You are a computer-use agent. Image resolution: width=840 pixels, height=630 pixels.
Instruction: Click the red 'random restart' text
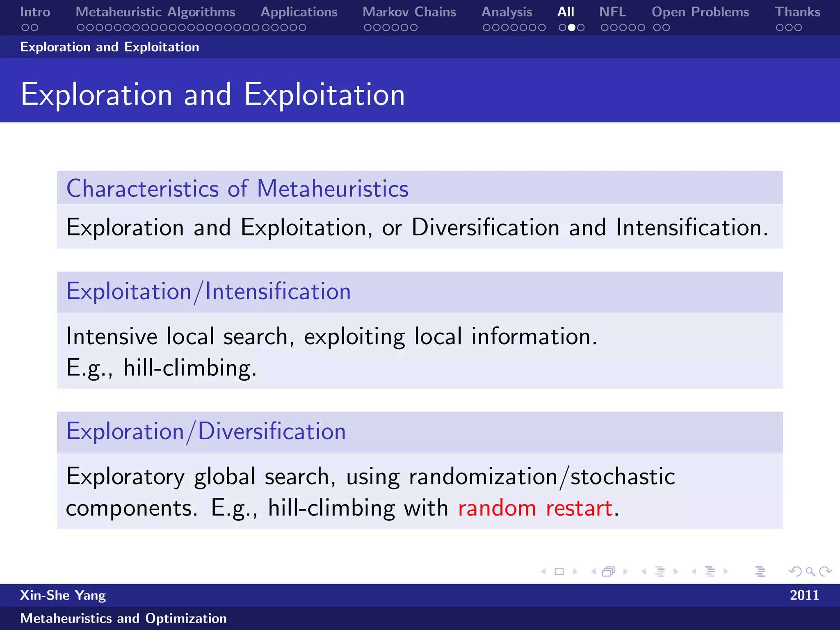pos(536,508)
